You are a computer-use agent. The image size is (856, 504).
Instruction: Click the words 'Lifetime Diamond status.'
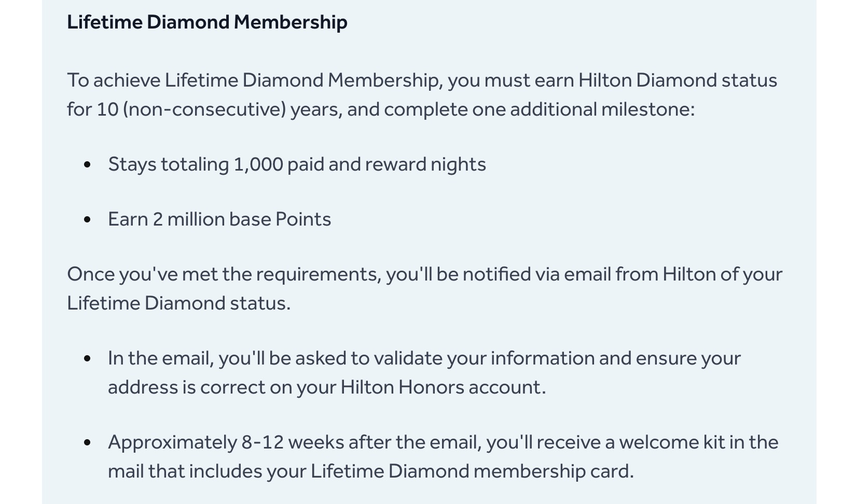pyautogui.click(x=179, y=303)
